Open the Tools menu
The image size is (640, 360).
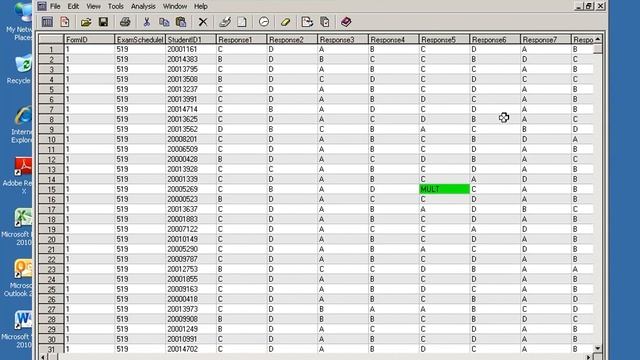tap(116, 7)
